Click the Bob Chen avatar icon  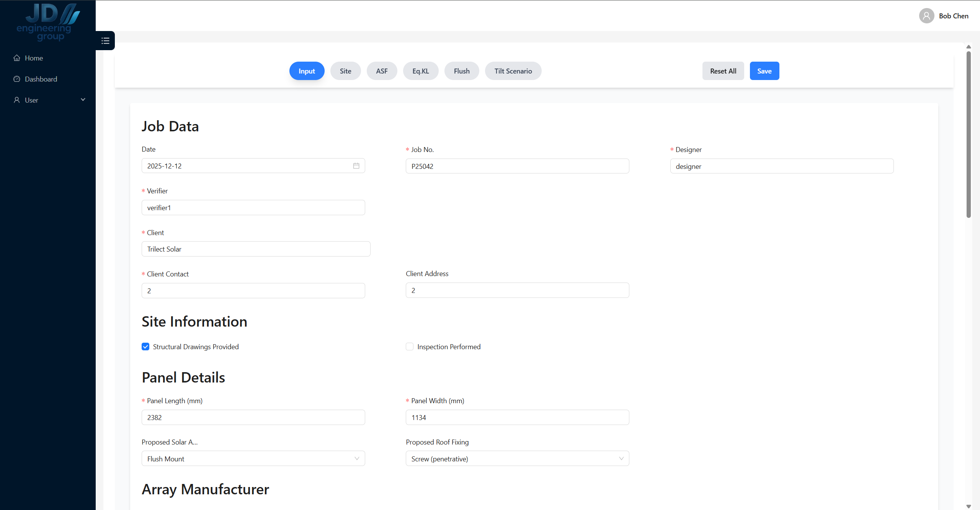coord(926,16)
